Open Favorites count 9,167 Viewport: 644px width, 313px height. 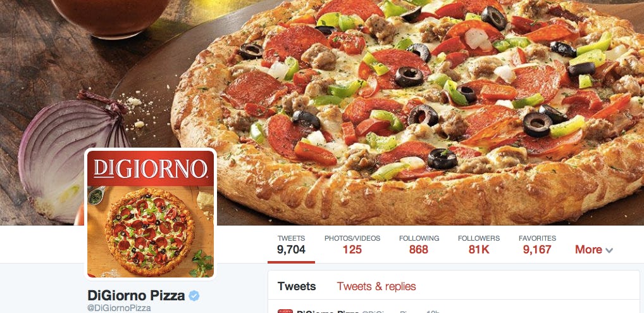[x=537, y=245]
